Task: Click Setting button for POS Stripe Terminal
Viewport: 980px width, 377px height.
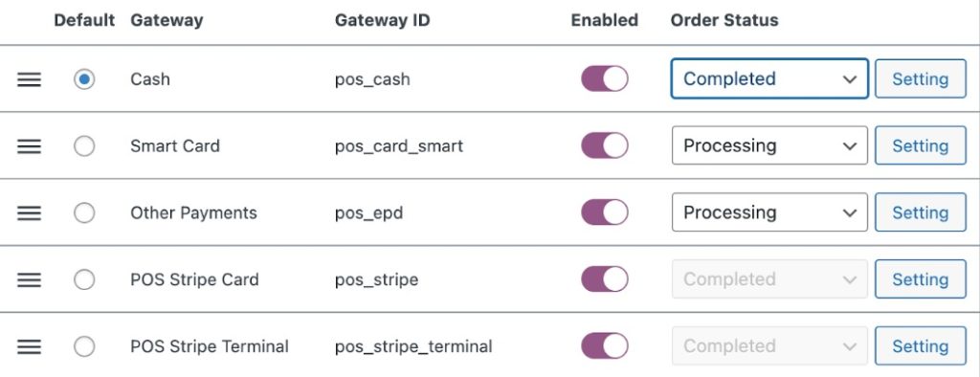Action: point(920,345)
